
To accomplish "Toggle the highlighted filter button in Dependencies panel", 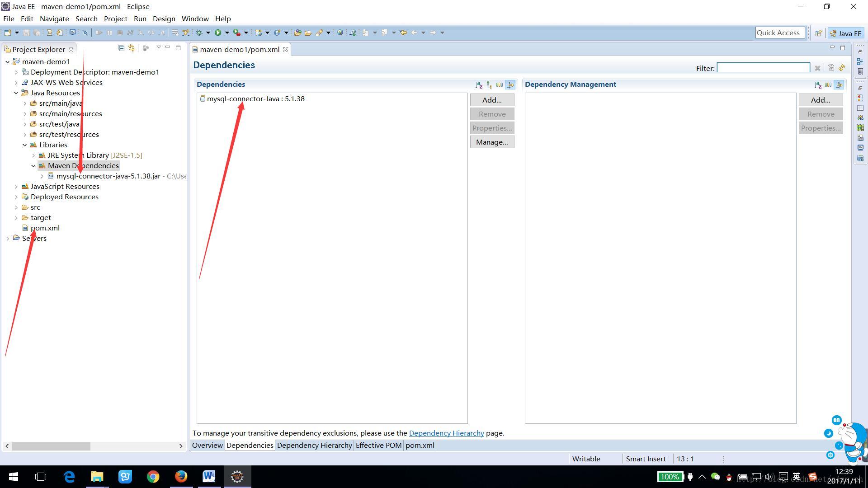I will [510, 85].
